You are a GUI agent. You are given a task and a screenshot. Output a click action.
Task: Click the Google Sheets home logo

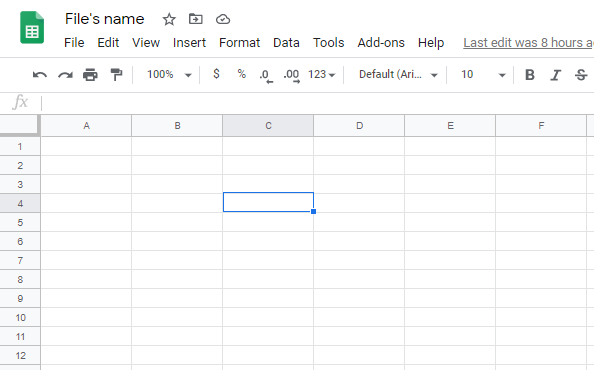pos(32,27)
